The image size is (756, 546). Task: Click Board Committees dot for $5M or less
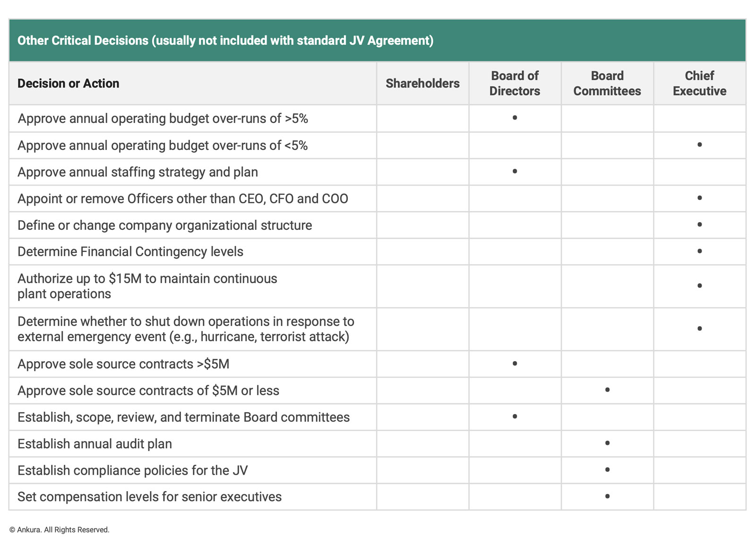(607, 390)
